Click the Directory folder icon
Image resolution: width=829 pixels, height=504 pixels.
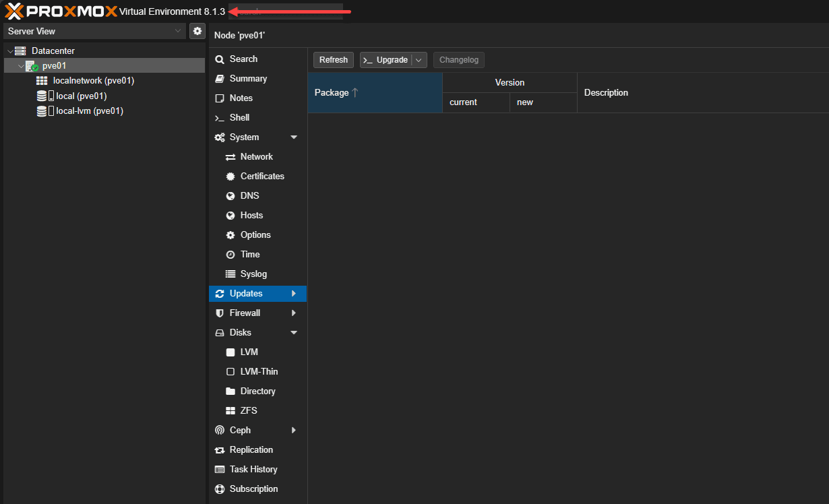[230, 391]
